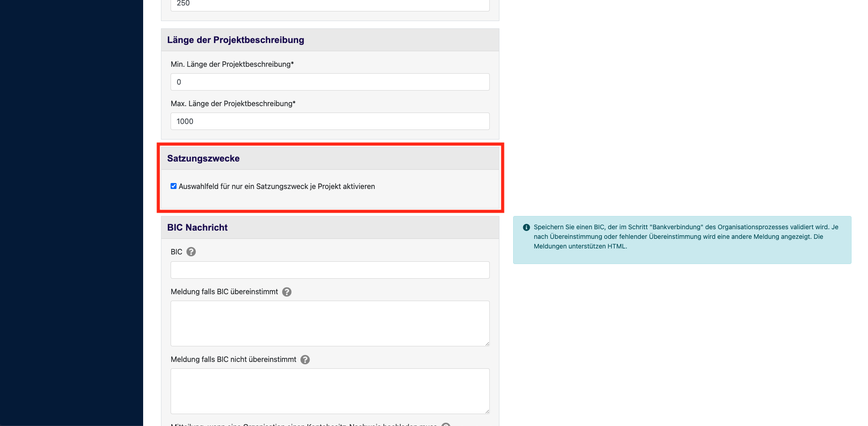
Task: Click the 'Meldung falls BIC nicht übereinstimmt' textarea
Action: click(x=330, y=391)
